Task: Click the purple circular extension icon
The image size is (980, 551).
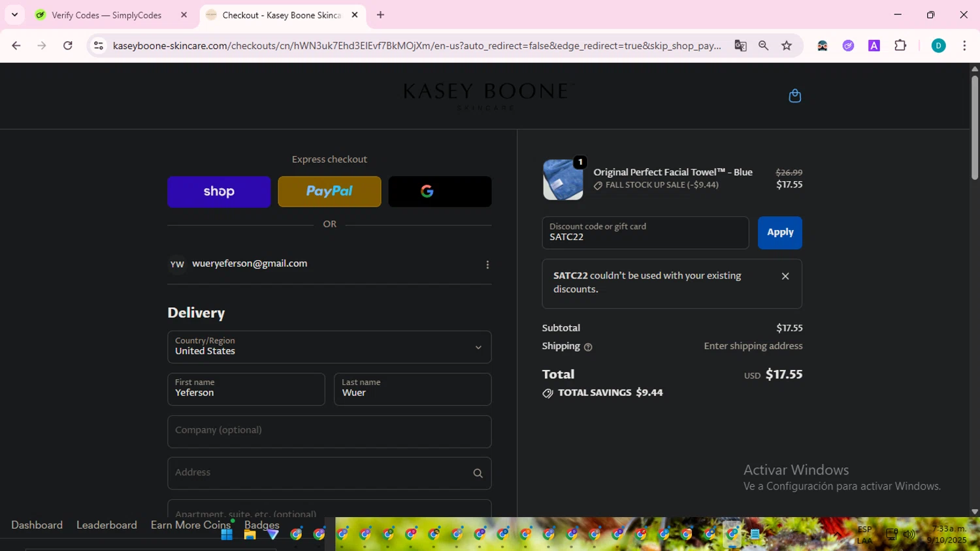Action: point(848,46)
